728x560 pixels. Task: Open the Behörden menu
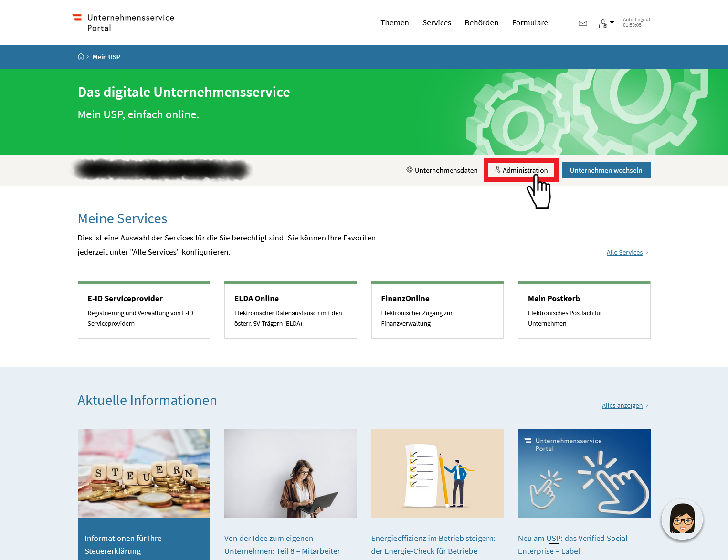tap(482, 22)
